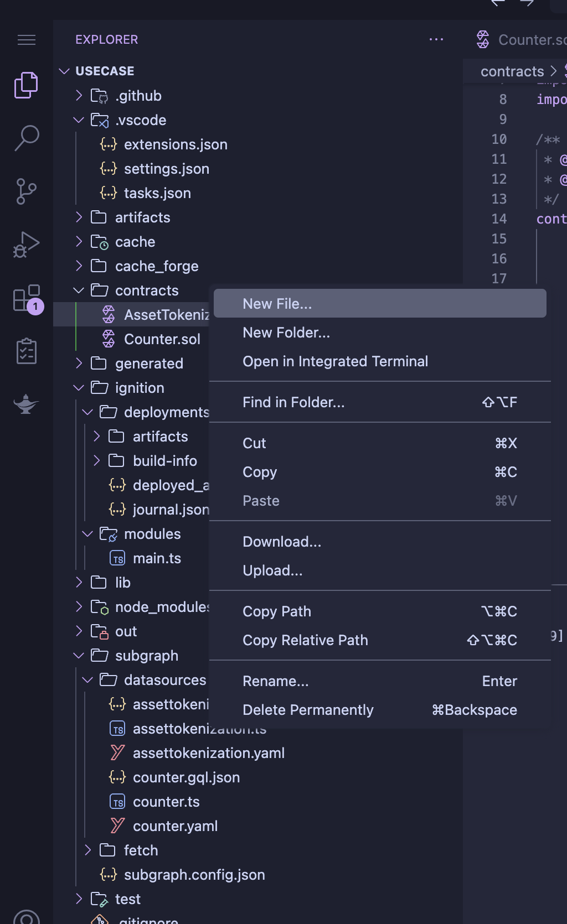Open the Explorer view in activity bar
This screenshot has width=567, height=924.
pyautogui.click(x=26, y=85)
